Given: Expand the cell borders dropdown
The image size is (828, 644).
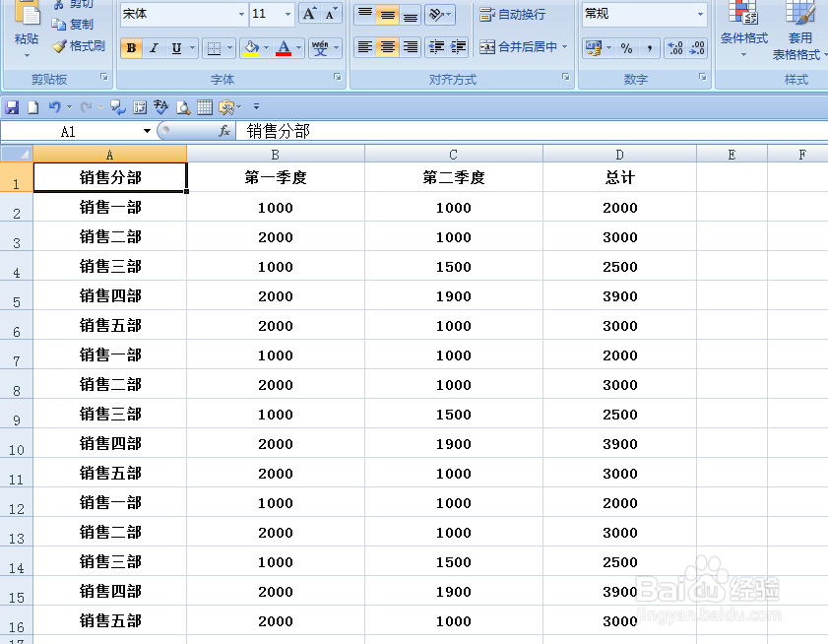Looking at the screenshot, I should tap(228, 46).
